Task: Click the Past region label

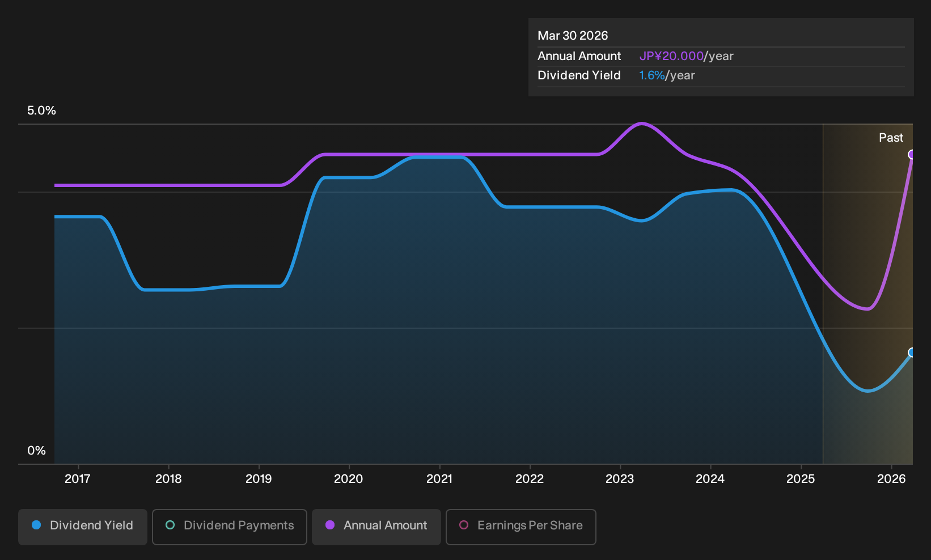Action: click(891, 138)
